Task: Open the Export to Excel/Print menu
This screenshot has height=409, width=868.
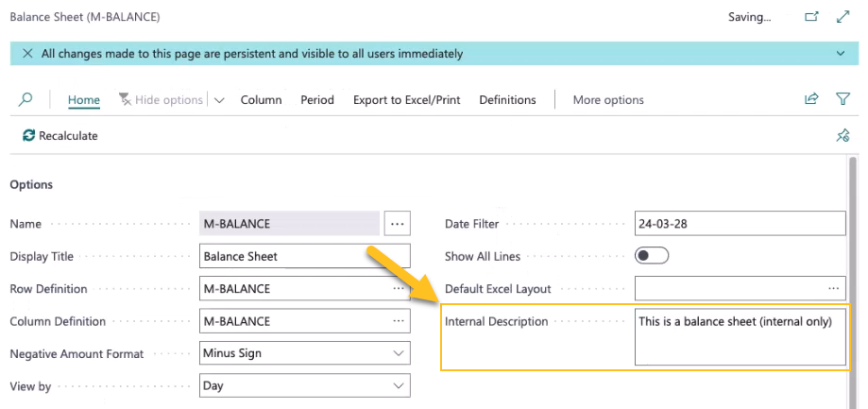Action: 406,100
